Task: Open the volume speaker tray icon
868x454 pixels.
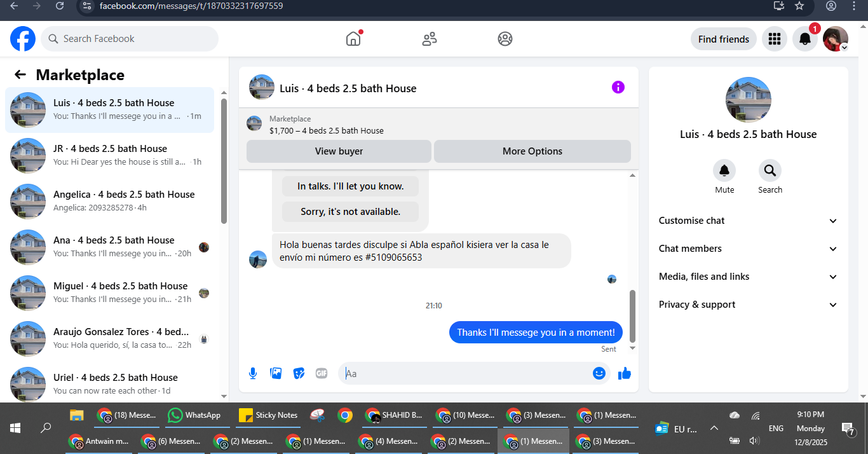Action: point(754,441)
